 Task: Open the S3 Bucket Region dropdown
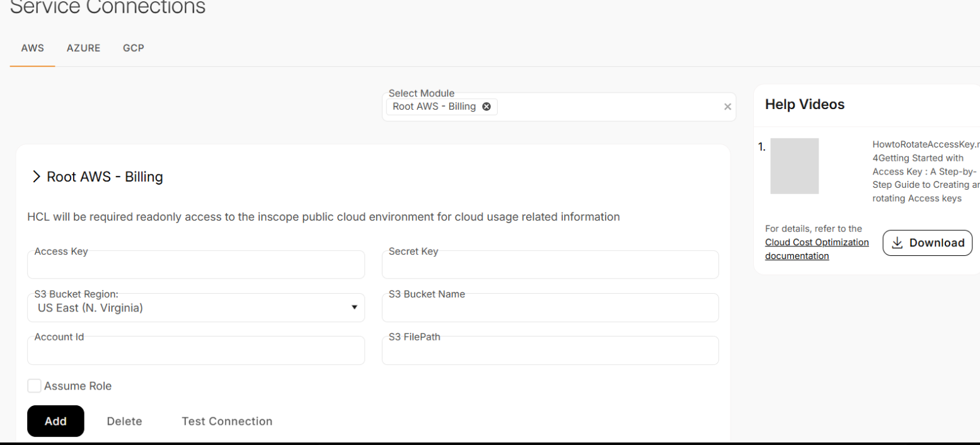195,308
